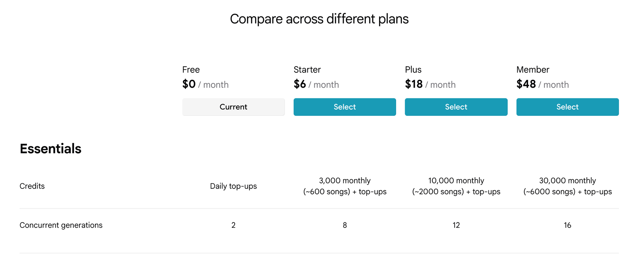Screen dimensions: 644x274
Task: Select the Starter plan button
Action: pos(345,107)
